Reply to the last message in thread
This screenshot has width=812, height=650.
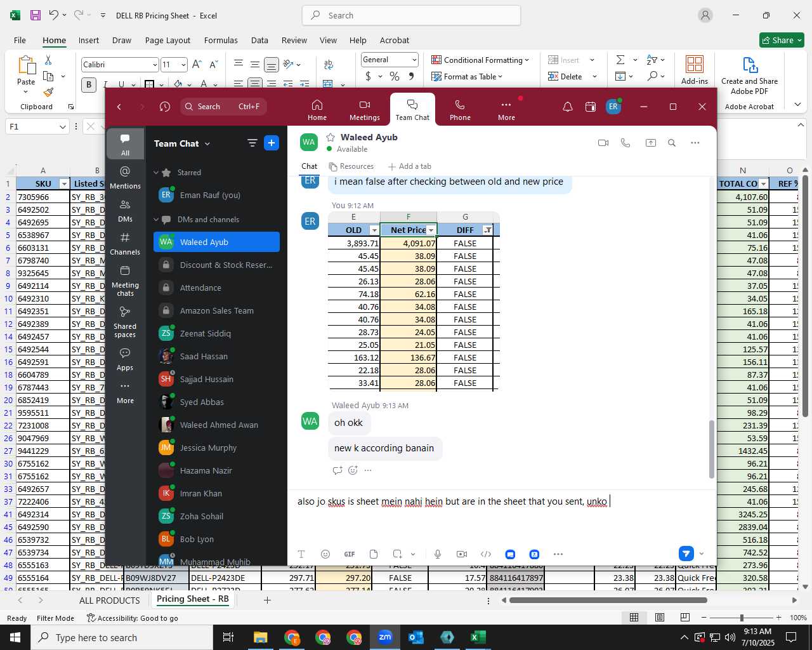click(337, 470)
